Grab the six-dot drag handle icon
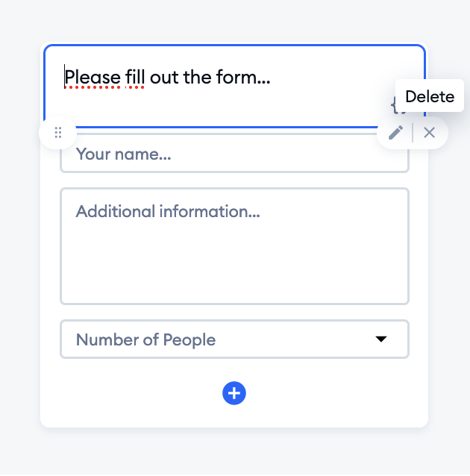 pyautogui.click(x=58, y=133)
